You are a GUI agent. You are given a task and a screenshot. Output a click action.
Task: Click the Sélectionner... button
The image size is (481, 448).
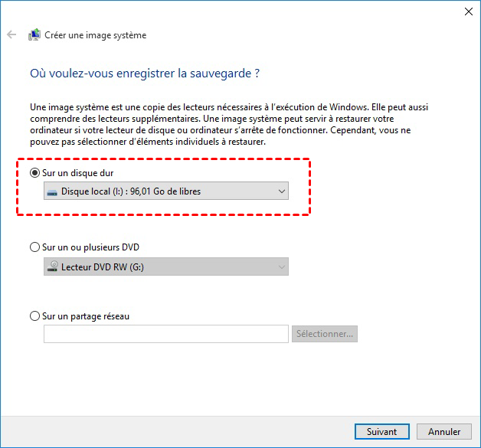point(325,334)
